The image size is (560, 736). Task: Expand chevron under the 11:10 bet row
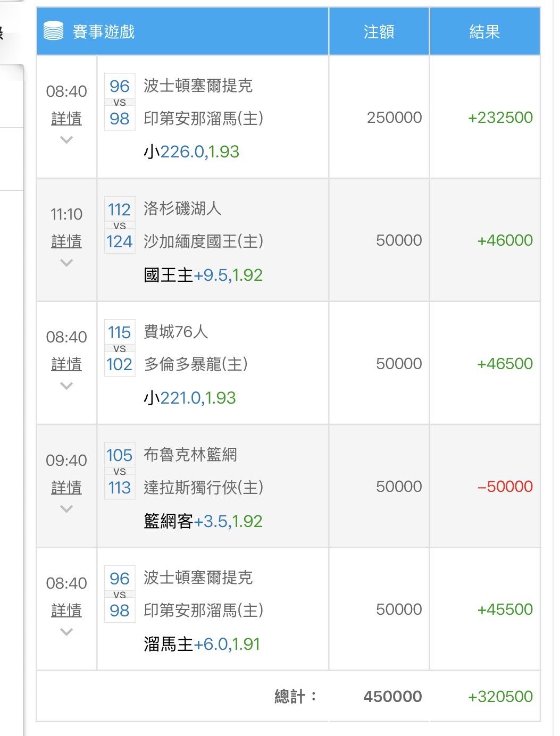[66, 263]
